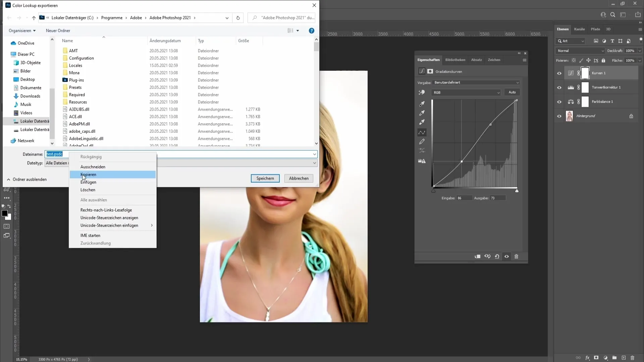Click the Gradationskurven panel icon
The width and height of the screenshot is (644, 362).
click(422, 71)
